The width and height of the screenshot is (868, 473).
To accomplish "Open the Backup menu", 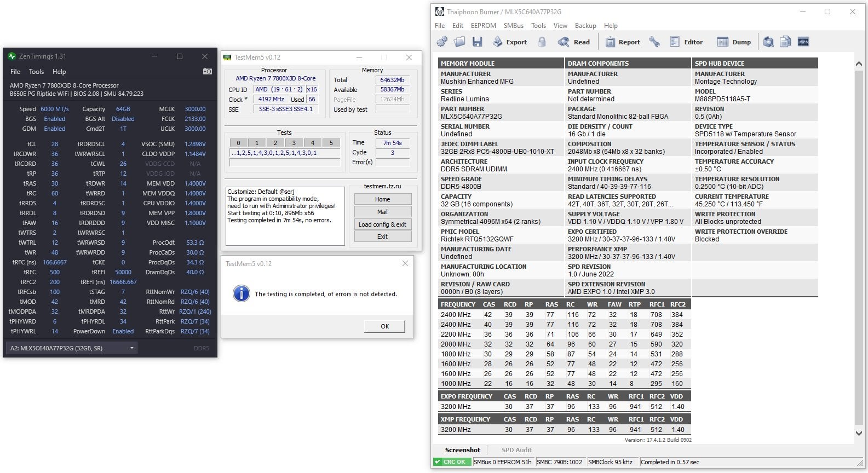I will pyautogui.click(x=585, y=26).
